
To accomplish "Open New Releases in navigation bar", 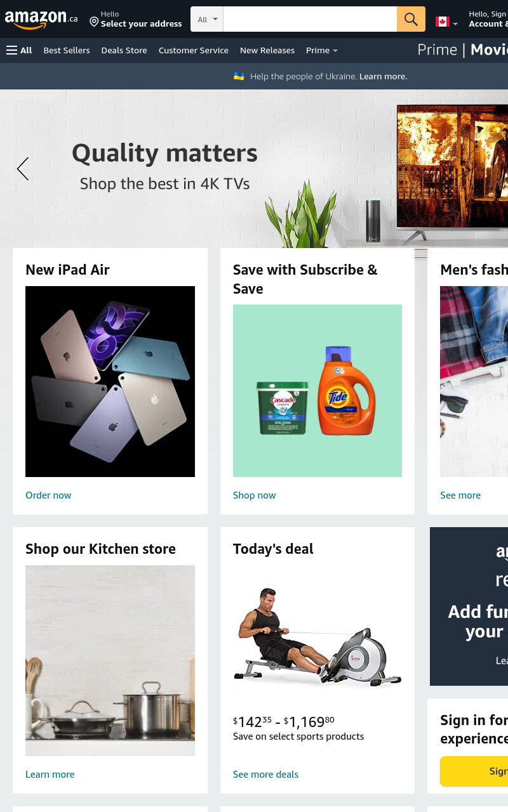I will (x=267, y=50).
